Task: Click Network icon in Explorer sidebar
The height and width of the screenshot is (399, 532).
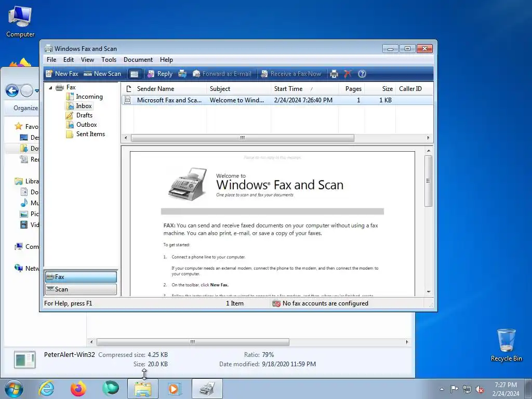Action: tap(19, 268)
